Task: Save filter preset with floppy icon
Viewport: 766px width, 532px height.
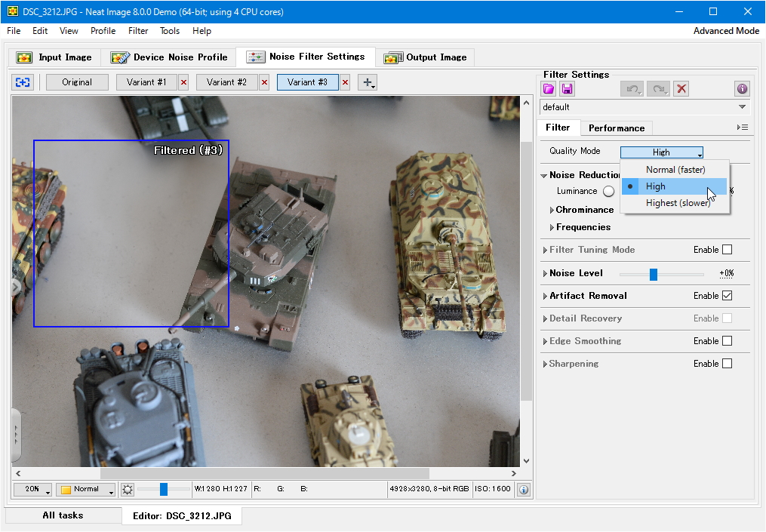Action: point(567,89)
